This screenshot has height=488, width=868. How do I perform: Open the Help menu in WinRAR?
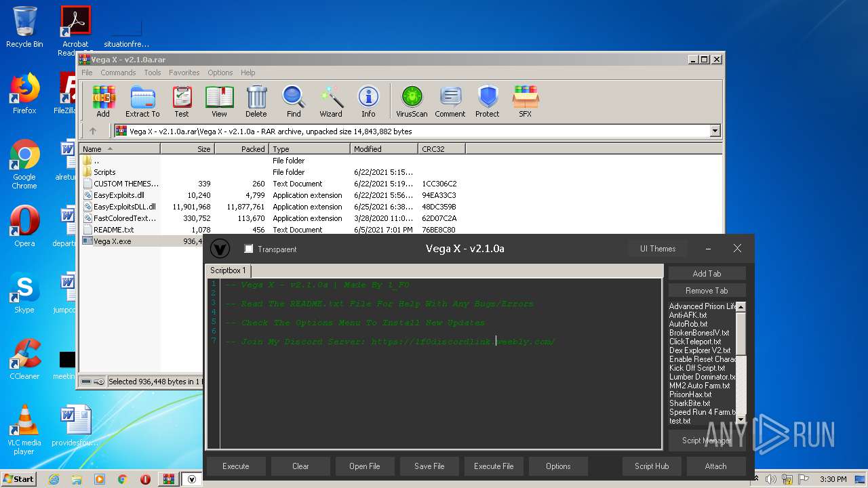coord(248,73)
